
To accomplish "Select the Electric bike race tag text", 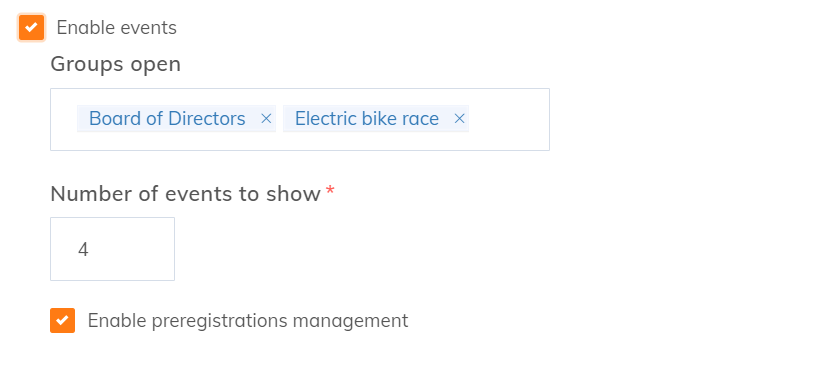I will tap(367, 119).
